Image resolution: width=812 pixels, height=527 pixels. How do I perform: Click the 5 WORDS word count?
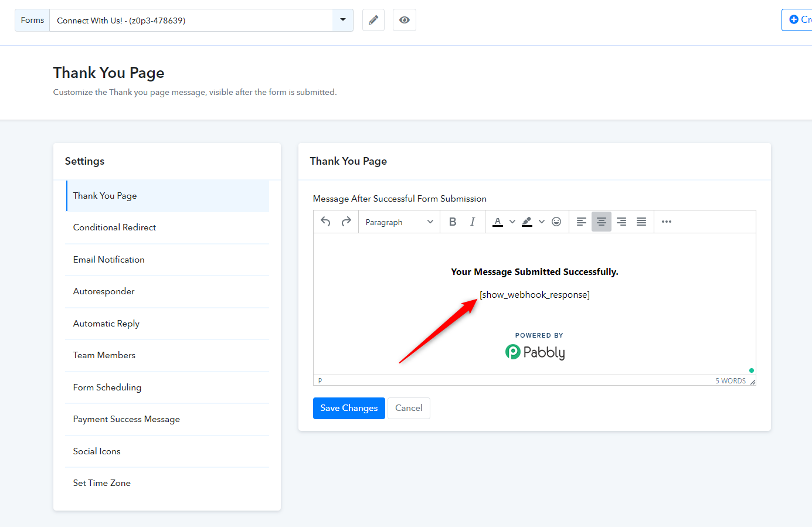click(731, 381)
